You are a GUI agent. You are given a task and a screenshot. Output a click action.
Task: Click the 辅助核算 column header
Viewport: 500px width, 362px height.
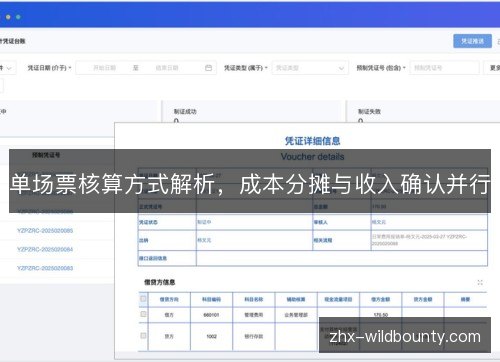(296, 299)
